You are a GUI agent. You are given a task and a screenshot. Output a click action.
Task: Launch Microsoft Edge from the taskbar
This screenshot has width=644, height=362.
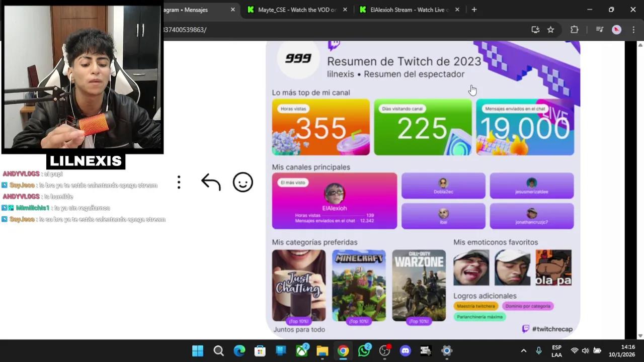pos(239,351)
